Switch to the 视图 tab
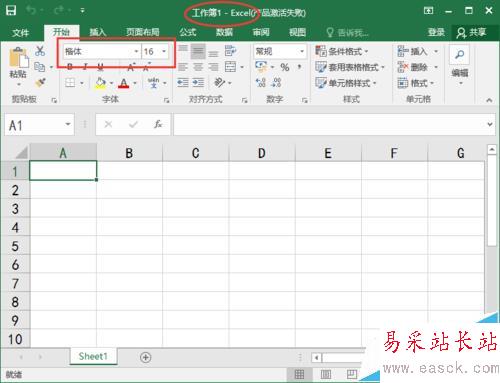The image size is (500, 383). click(x=297, y=32)
